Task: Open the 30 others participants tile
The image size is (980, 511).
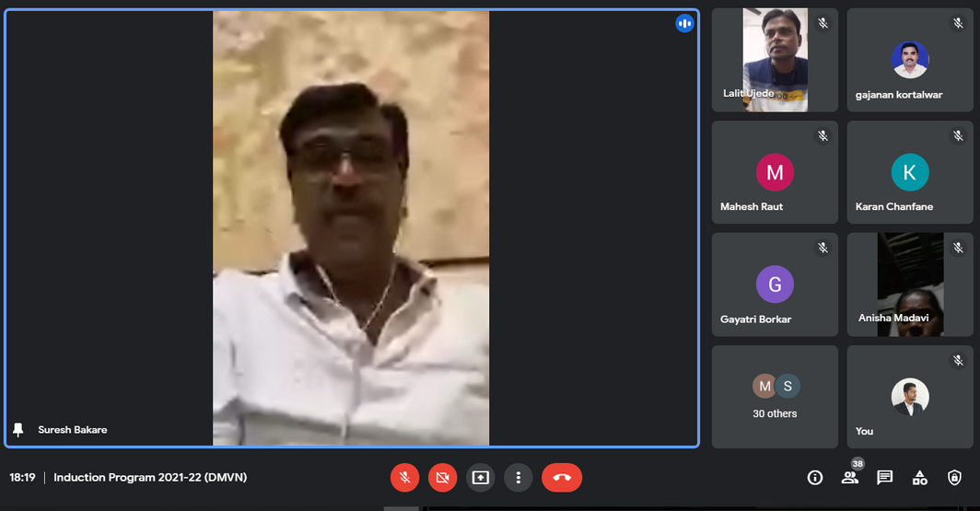Action: pyautogui.click(x=775, y=397)
